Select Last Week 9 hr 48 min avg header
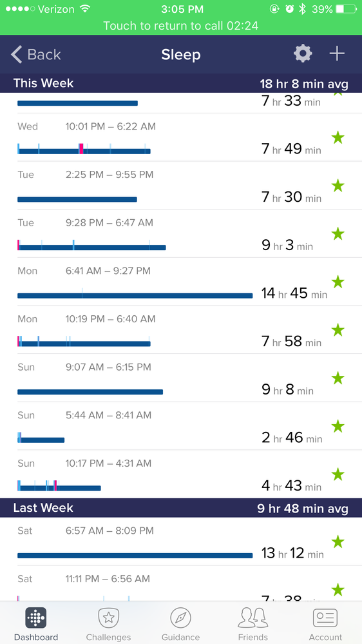362x644 pixels. pyautogui.click(x=181, y=508)
